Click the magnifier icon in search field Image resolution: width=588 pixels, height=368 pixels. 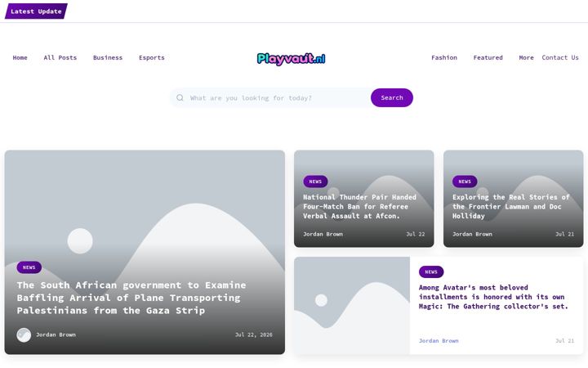[180, 97]
